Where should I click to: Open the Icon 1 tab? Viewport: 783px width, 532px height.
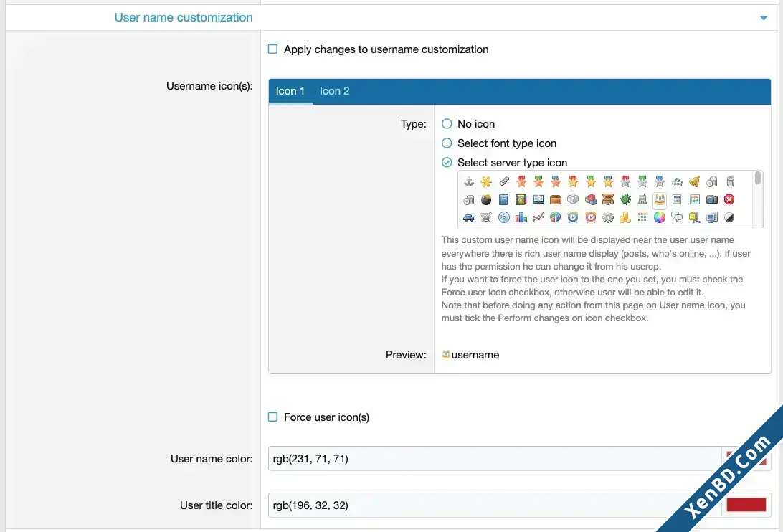click(290, 91)
